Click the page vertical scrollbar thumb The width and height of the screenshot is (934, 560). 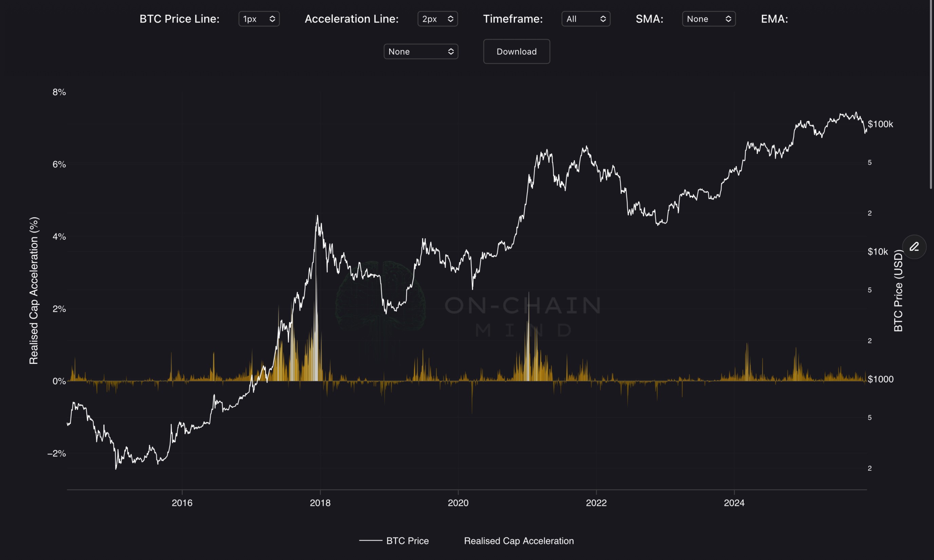point(931,94)
